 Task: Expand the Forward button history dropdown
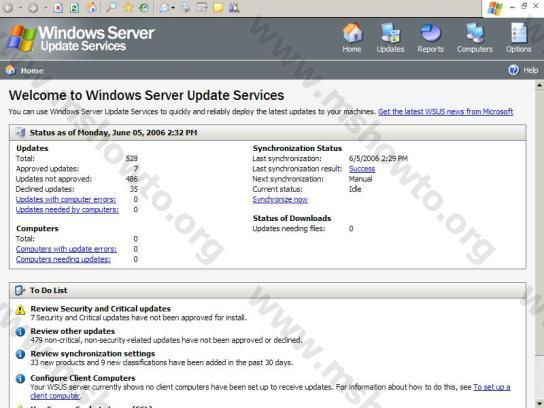(45, 8)
